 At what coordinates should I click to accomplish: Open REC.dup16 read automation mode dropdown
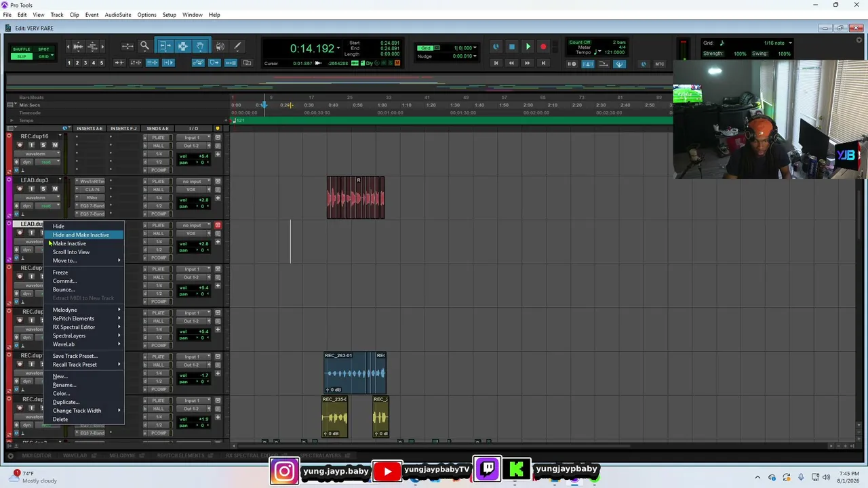(x=46, y=162)
